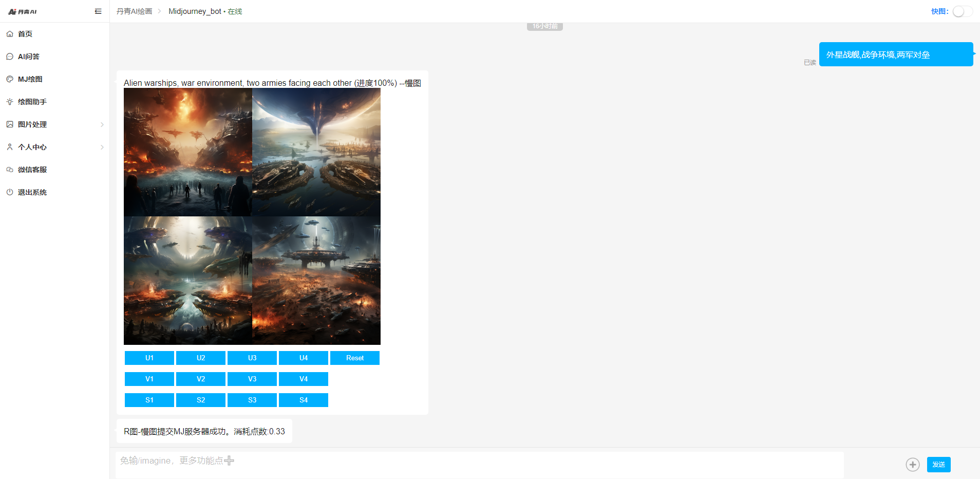Open the 图片处理 menu item
Viewport: 980px width, 479px height.
(32, 124)
